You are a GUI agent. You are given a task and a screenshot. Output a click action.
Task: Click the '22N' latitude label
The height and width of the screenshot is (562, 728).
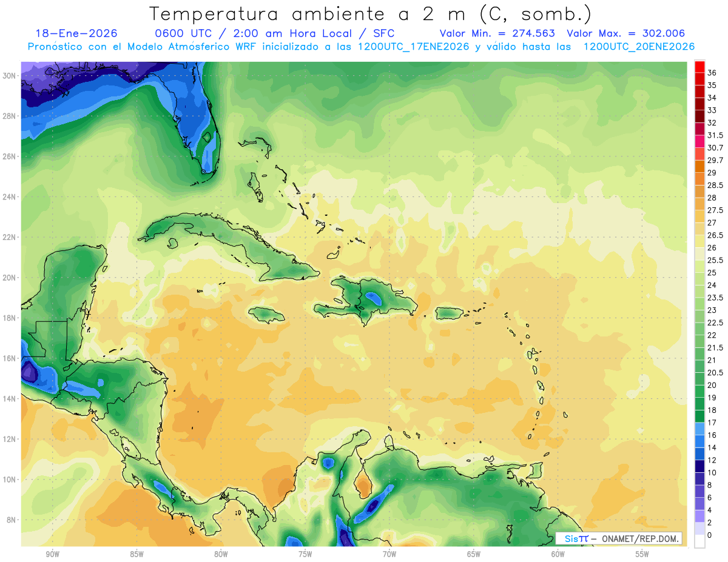coord(9,237)
